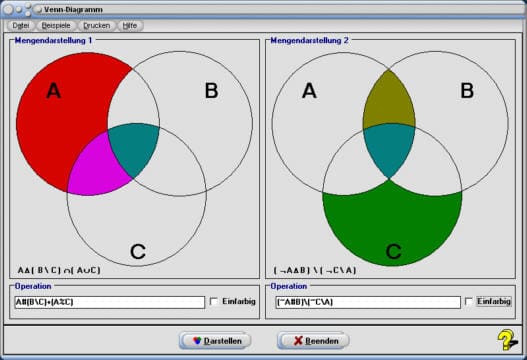Viewport: 527px width, 360px height.
Task: Enable Einfarbig checkbox for Mengendarstellung 2
Action: 469,302
